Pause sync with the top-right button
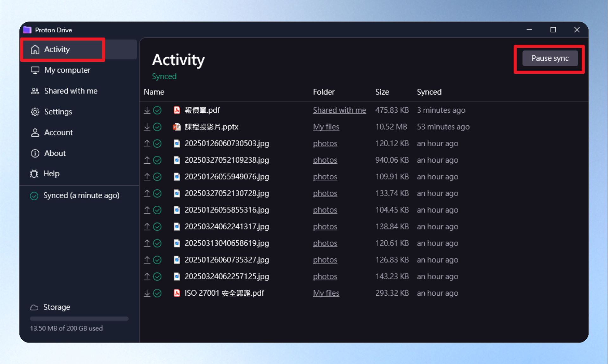 (x=550, y=58)
